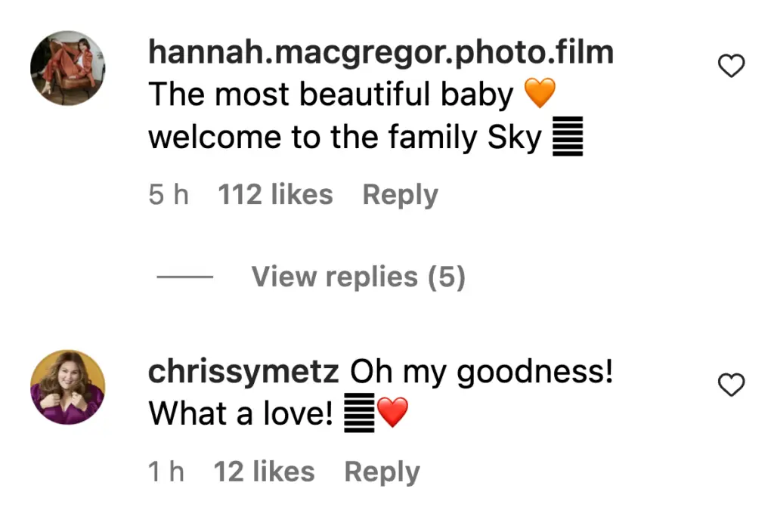Tap the heart beside chrissymetz's comment
The width and height of the screenshot is (774, 532).
pos(731,385)
